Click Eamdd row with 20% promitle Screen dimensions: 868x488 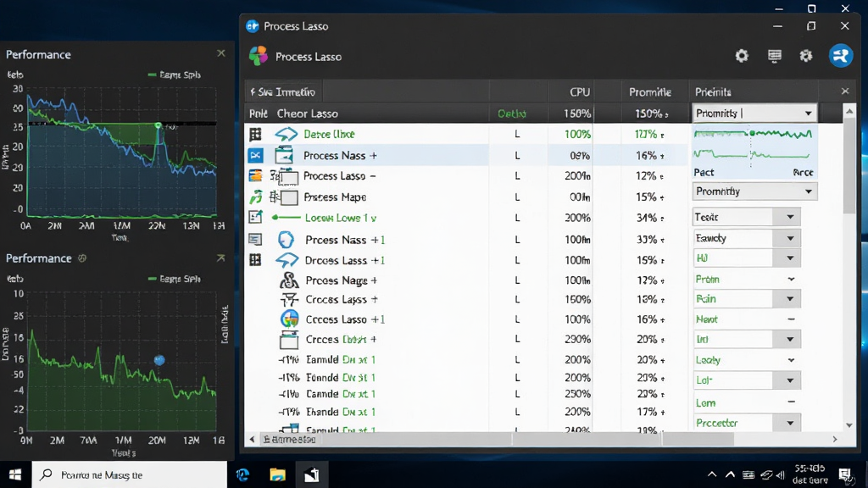[341, 359]
